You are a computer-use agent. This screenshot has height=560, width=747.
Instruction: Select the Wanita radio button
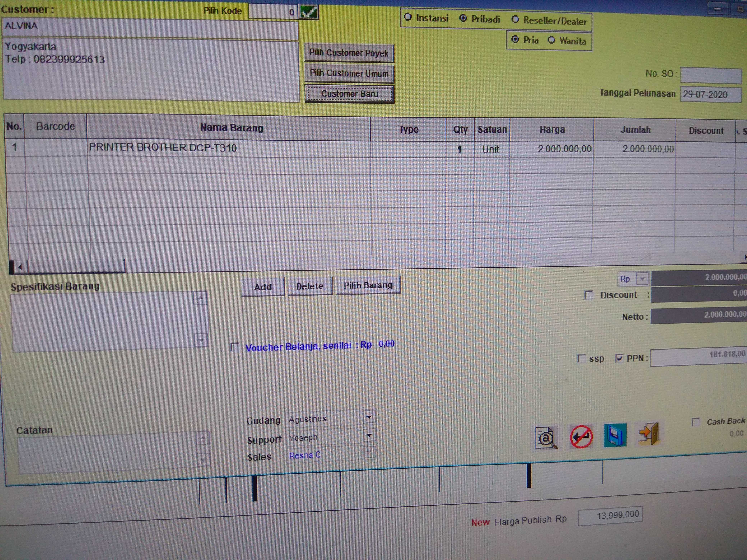[x=551, y=40]
